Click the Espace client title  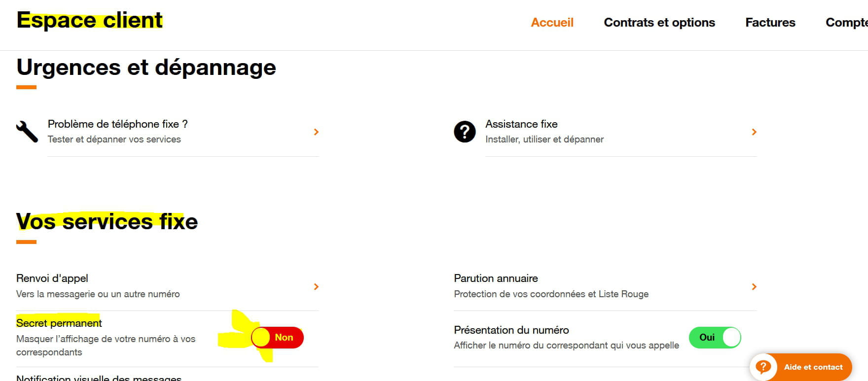point(89,20)
